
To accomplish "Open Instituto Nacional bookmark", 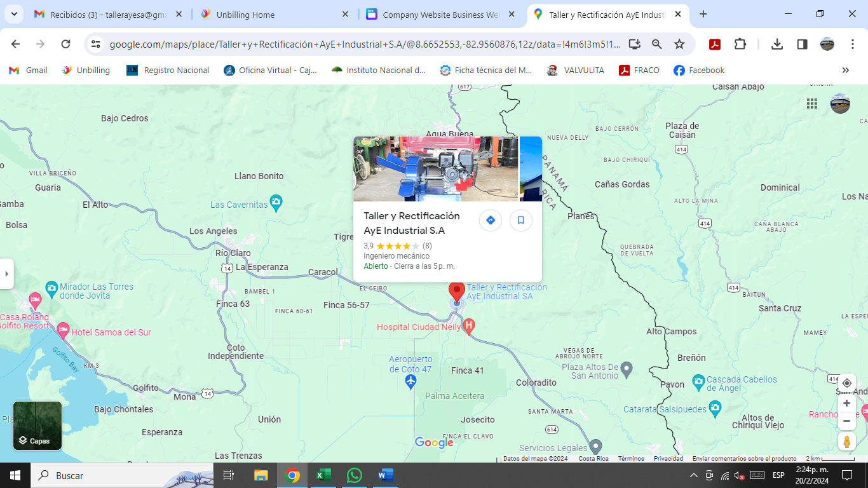I will coord(379,71).
